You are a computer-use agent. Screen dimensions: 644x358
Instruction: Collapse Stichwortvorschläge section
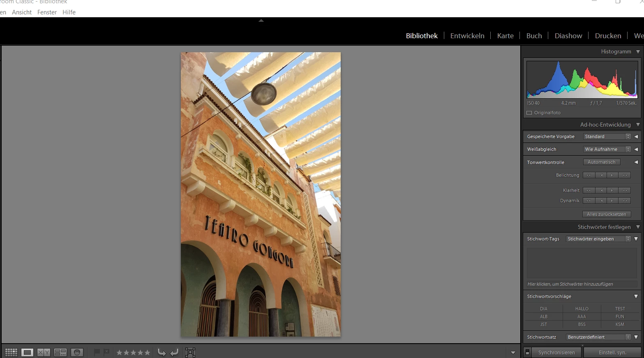[636, 296]
